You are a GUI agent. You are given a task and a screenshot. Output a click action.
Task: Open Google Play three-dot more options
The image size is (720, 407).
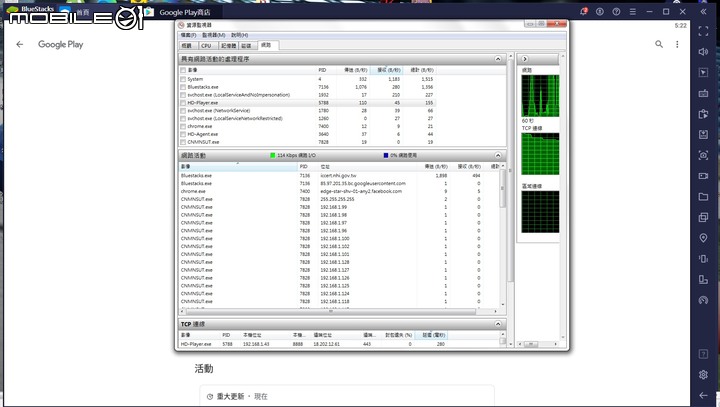click(677, 45)
